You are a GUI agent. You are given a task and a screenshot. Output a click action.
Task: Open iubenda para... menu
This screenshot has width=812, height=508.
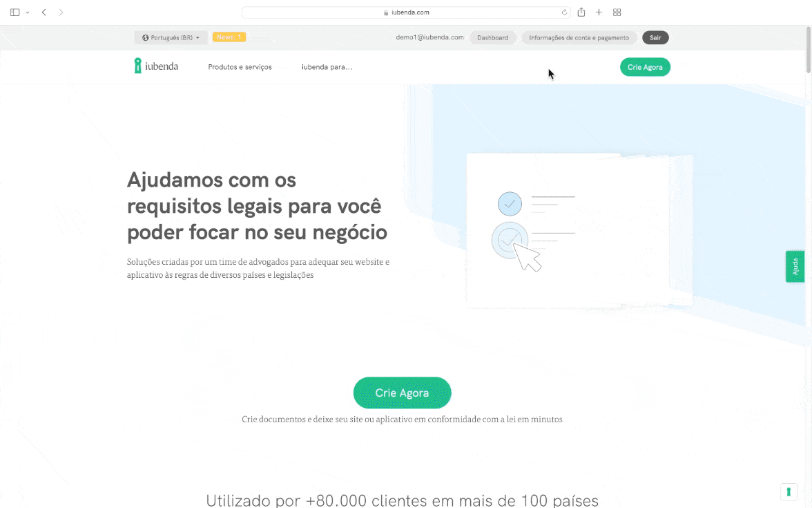327,67
